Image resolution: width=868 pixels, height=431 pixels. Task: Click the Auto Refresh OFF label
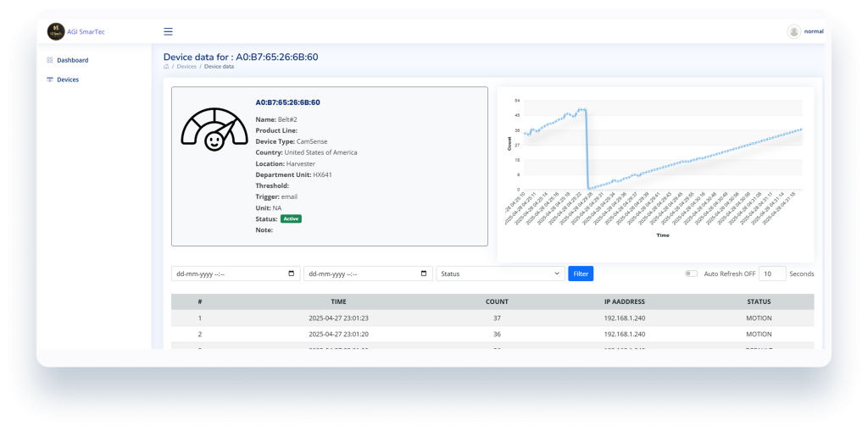coord(730,274)
